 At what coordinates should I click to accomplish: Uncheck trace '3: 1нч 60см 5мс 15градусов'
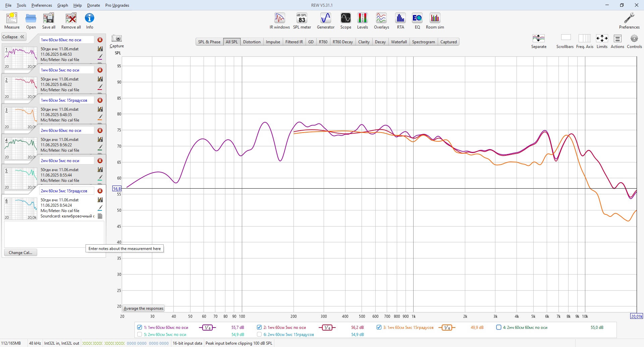[x=379, y=327]
